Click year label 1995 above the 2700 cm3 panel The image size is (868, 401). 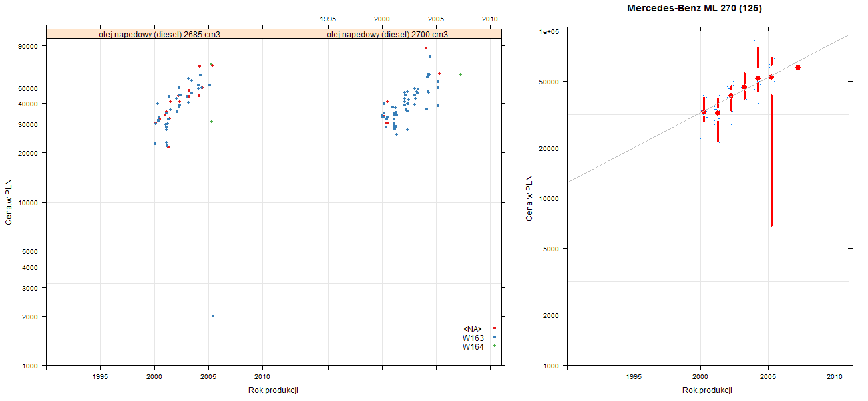pyautogui.click(x=328, y=19)
